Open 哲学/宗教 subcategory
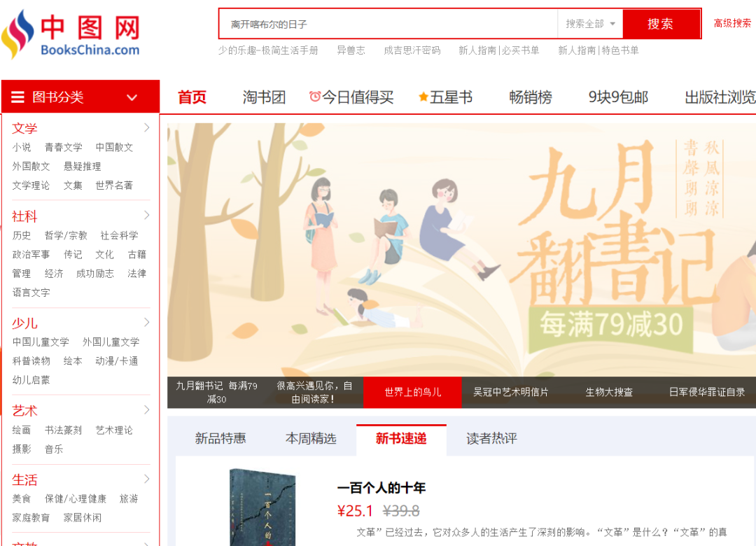 [x=66, y=235]
